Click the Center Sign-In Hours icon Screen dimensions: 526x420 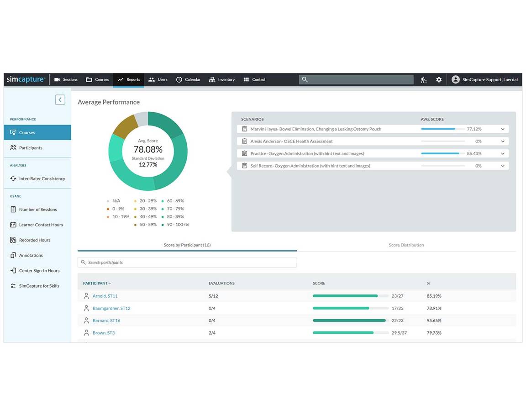click(13, 271)
